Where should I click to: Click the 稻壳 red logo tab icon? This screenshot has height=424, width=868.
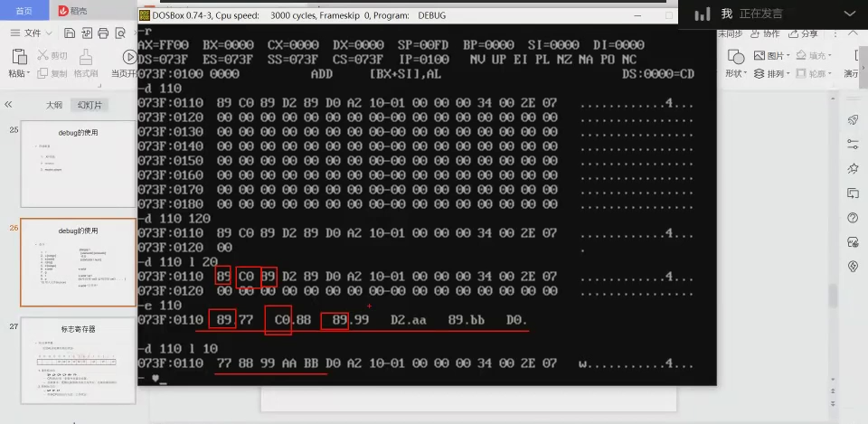point(63,11)
